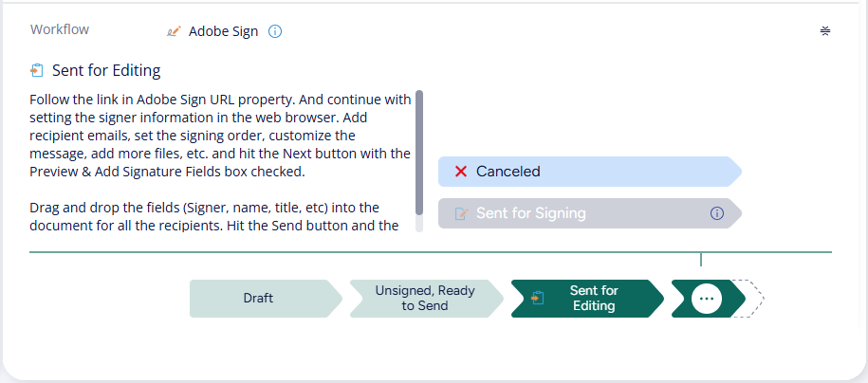Image resolution: width=868 pixels, height=383 pixels.
Task: Click the Adobe Sign pen signature icon
Action: tap(174, 31)
